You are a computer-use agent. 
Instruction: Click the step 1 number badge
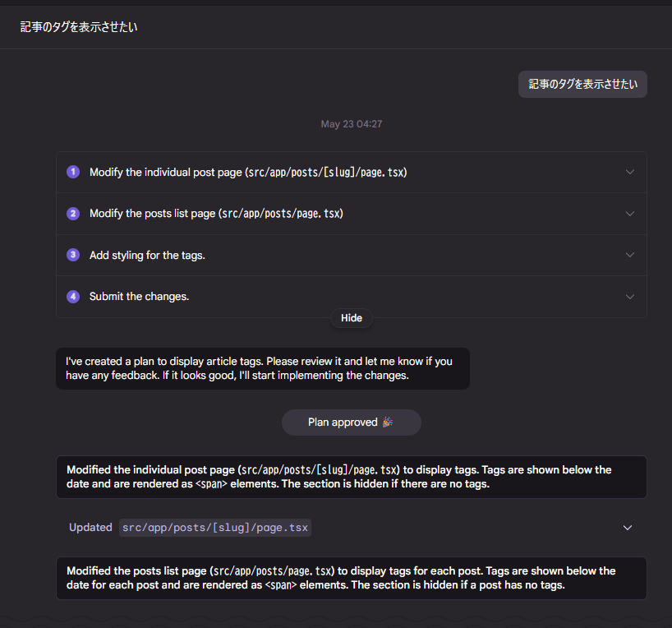point(73,172)
